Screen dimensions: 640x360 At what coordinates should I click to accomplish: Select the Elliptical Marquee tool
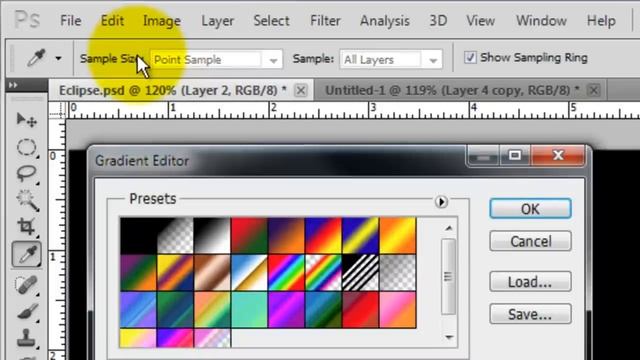point(27,147)
